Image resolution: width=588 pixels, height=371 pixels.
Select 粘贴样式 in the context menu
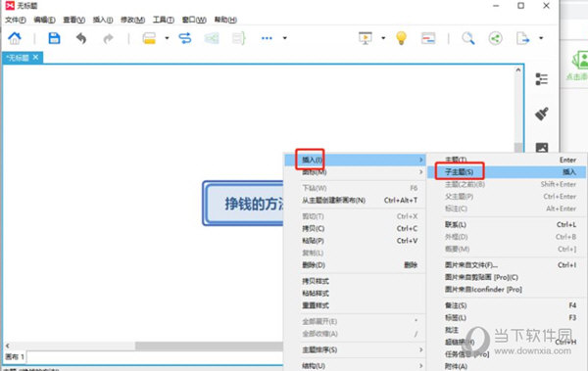click(355, 293)
